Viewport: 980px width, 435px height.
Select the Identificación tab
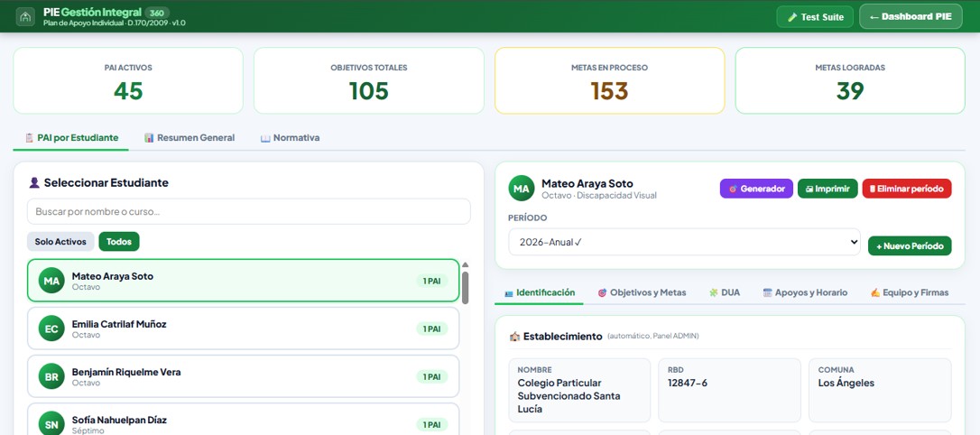coord(539,292)
